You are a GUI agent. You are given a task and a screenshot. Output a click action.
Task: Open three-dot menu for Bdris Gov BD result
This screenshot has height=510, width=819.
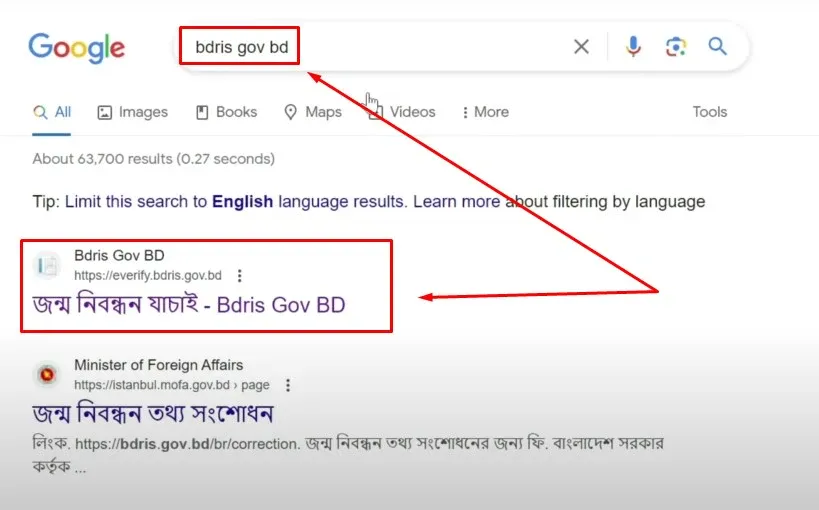[x=239, y=275]
